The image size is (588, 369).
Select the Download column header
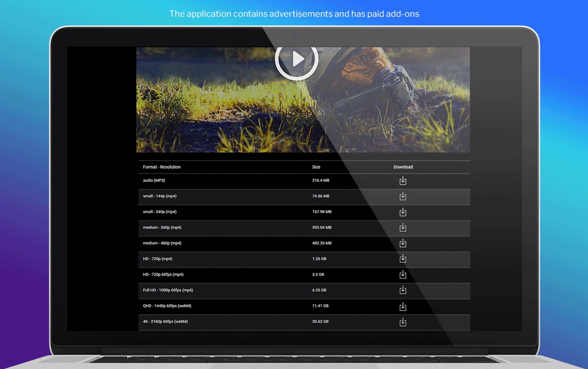[403, 167]
